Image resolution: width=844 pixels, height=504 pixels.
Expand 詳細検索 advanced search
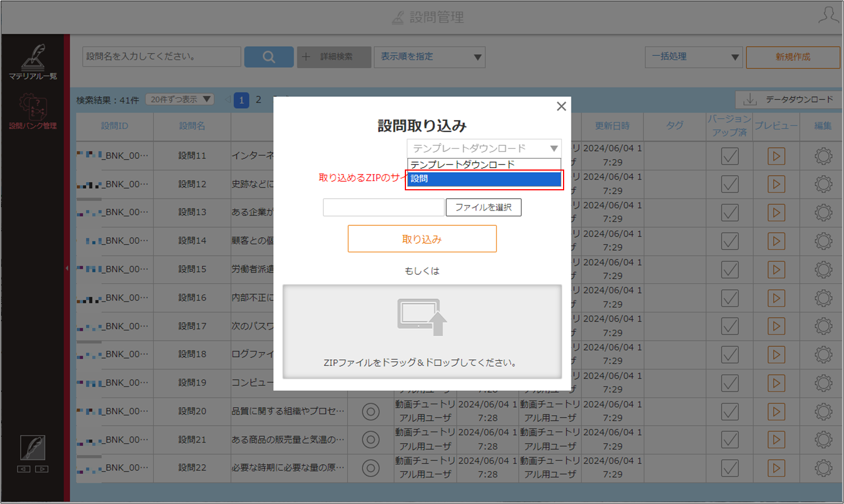(x=334, y=57)
